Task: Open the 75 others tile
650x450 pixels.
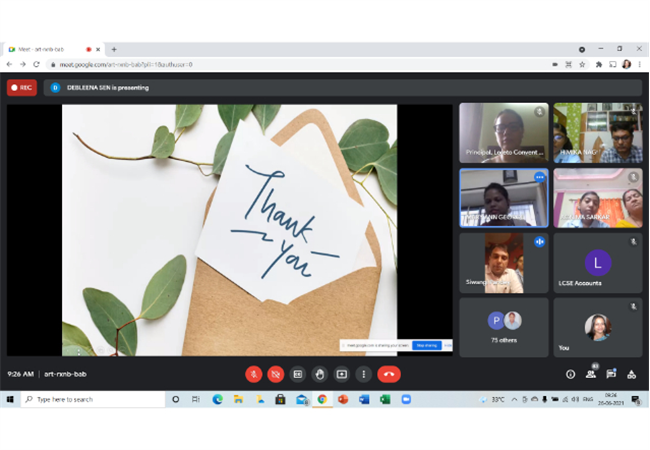Action: coord(504,327)
